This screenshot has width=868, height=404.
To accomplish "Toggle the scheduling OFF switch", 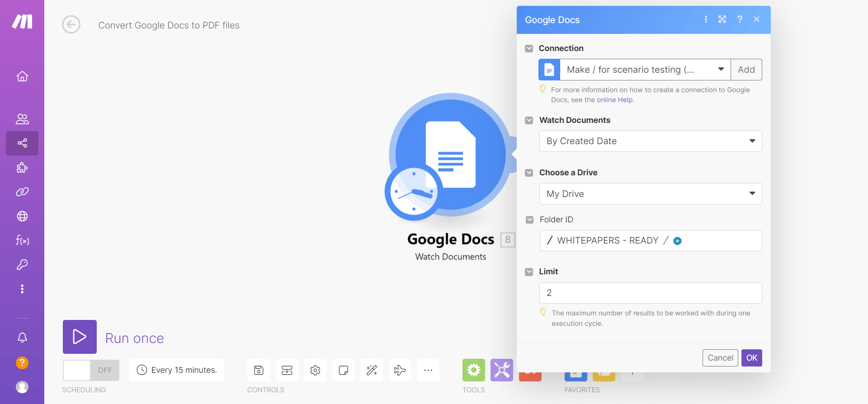I will coord(91,371).
